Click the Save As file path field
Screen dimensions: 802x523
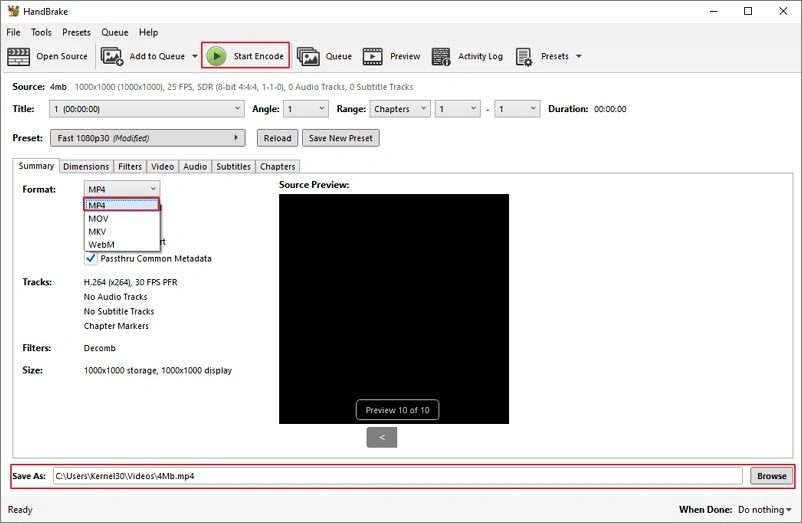(397, 476)
